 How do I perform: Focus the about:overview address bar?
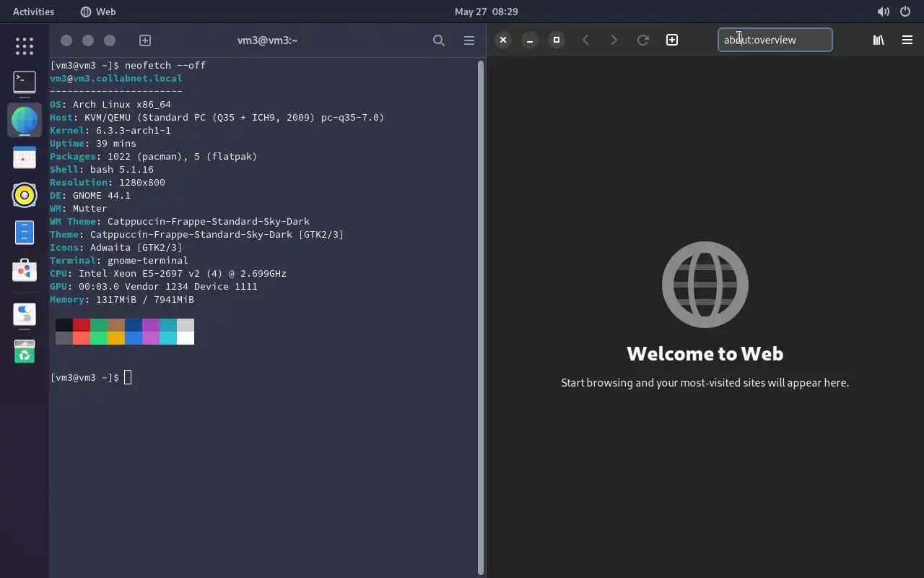775,40
